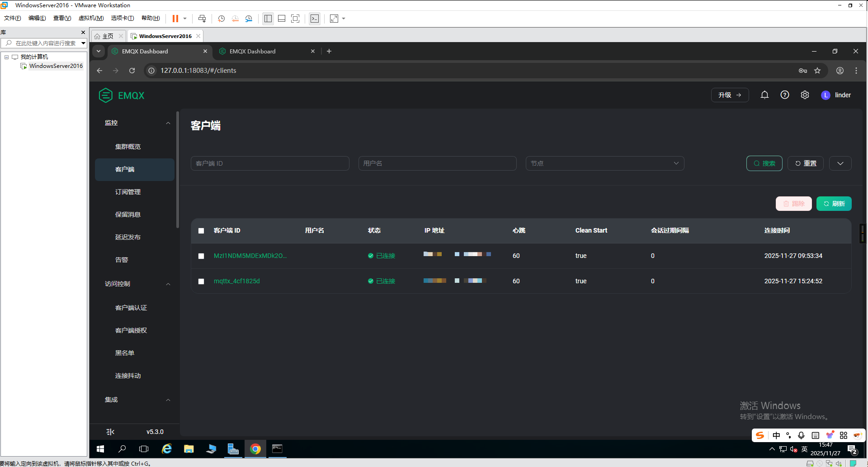Open the command prompt taskbar icon
The image size is (868, 467).
[x=277, y=449]
